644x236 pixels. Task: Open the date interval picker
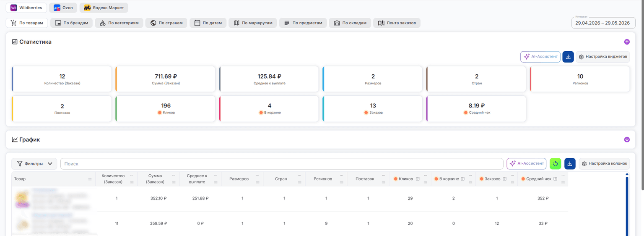[x=602, y=23]
